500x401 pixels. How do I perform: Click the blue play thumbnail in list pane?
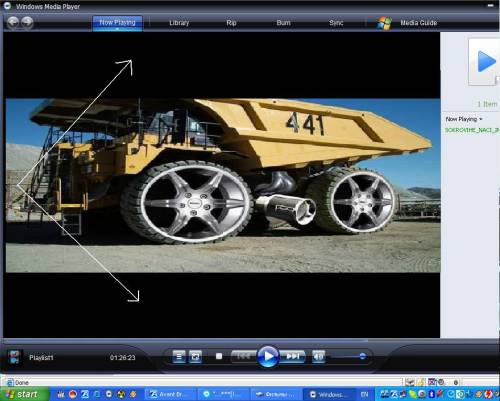484,62
